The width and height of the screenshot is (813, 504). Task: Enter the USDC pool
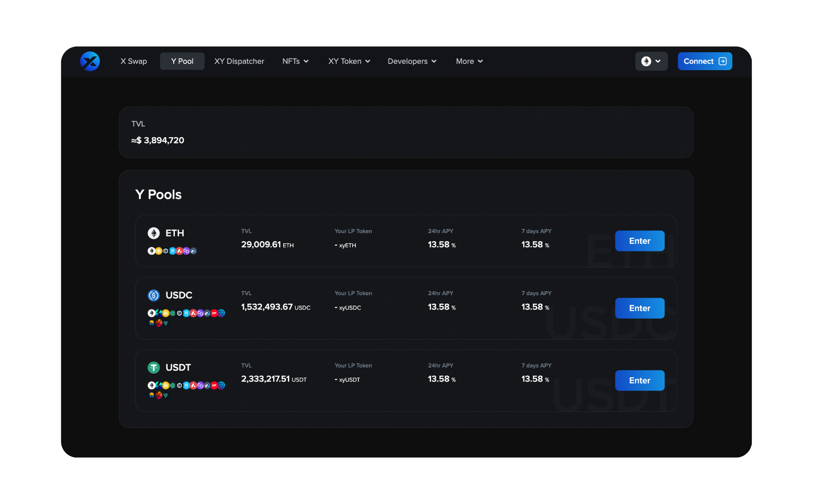[x=639, y=308]
